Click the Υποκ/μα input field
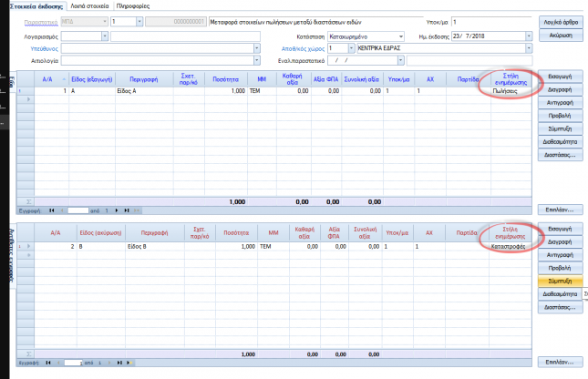The image size is (588, 379). pyautogui.click(x=491, y=22)
